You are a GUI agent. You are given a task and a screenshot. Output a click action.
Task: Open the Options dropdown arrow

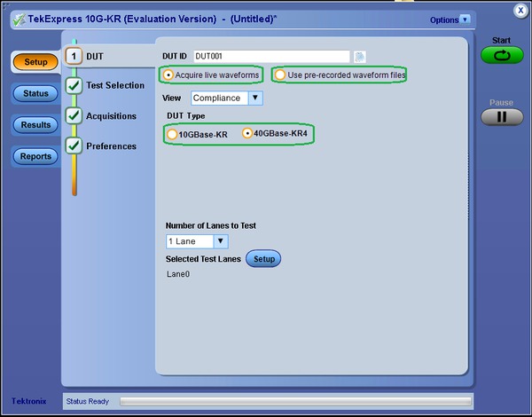(465, 20)
